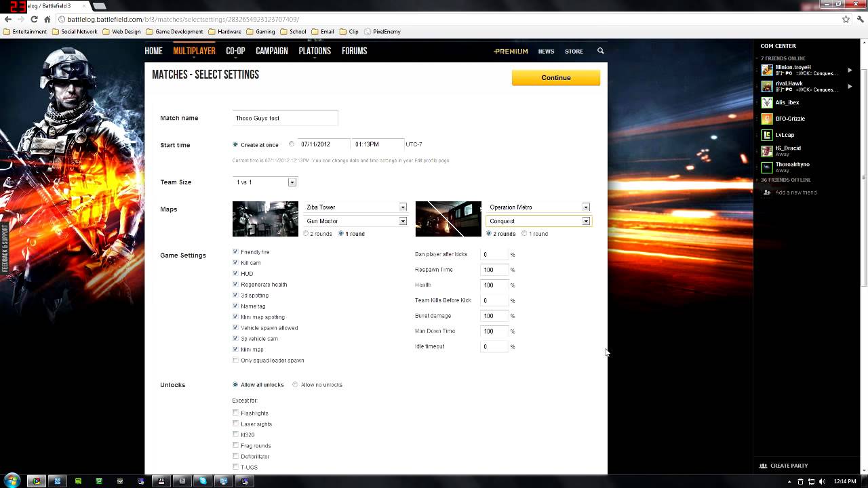Join Minion-troyeH's game with the arrow icon

pyautogui.click(x=850, y=70)
